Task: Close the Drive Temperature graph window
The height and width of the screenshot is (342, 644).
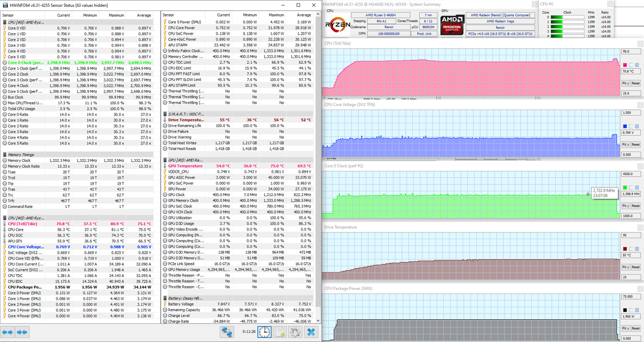Action: 641,227
